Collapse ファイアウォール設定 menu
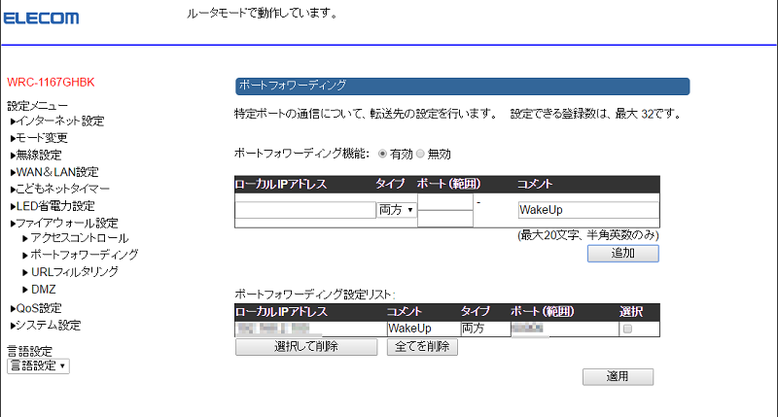778x417 pixels. tap(65, 223)
